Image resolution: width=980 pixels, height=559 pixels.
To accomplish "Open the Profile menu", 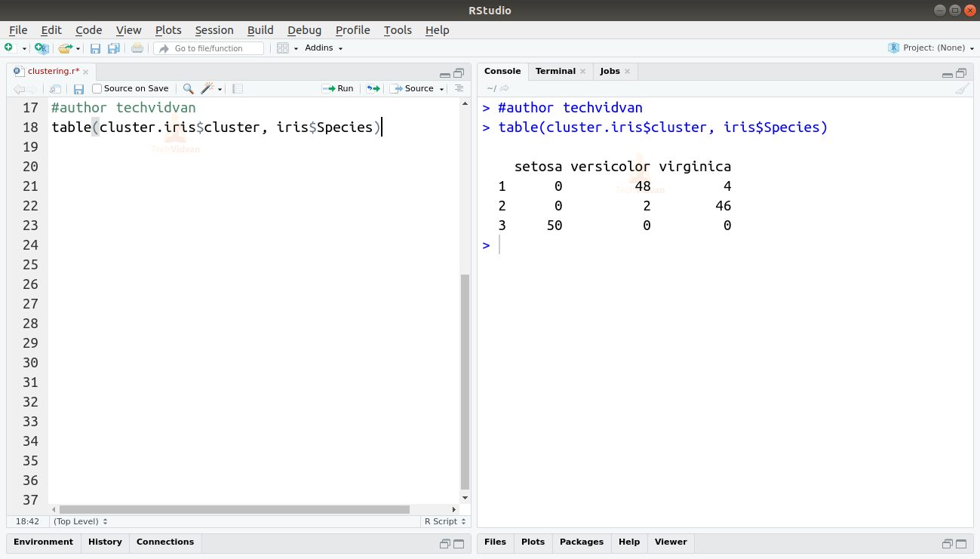I will pyautogui.click(x=352, y=30).
